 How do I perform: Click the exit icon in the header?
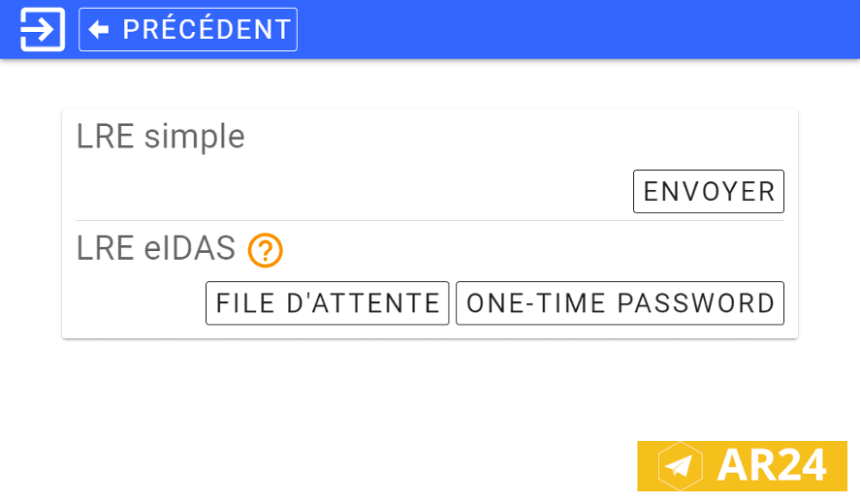click(x=43, y=29)
